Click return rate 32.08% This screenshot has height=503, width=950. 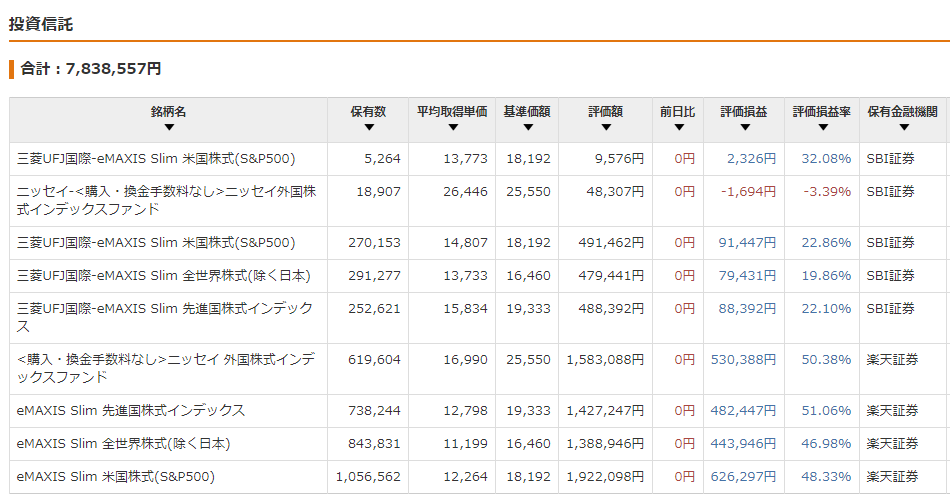coord(826,159)
